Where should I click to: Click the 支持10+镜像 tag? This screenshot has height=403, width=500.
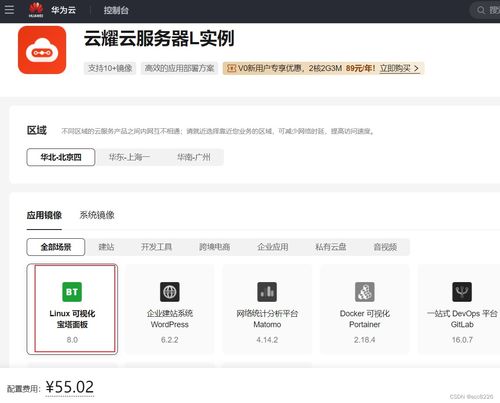pos(110,68)
